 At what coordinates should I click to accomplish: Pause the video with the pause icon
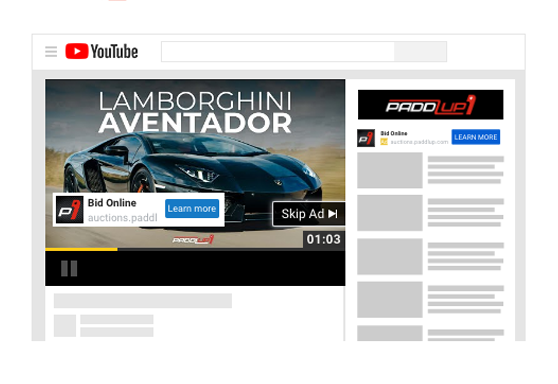(x=69, y=268)
